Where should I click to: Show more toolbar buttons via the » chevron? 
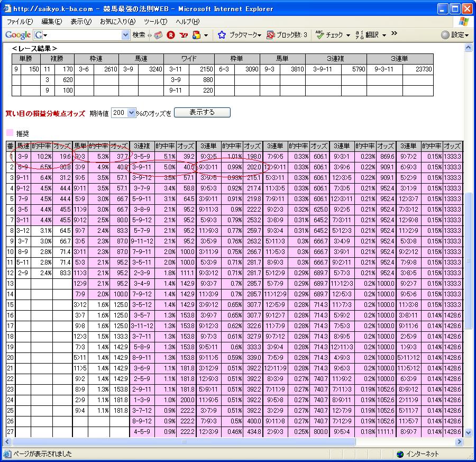[394, 33]
